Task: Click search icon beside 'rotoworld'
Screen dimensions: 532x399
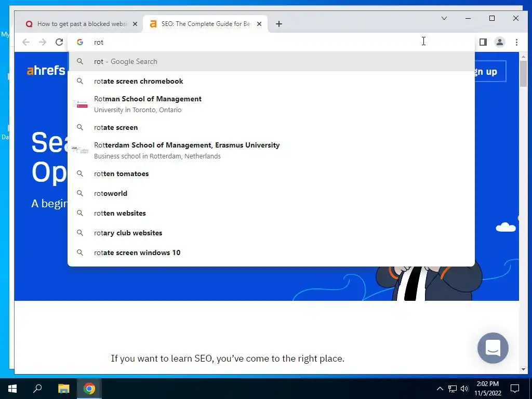Action: pyautogui.click(x=79, y=193)
